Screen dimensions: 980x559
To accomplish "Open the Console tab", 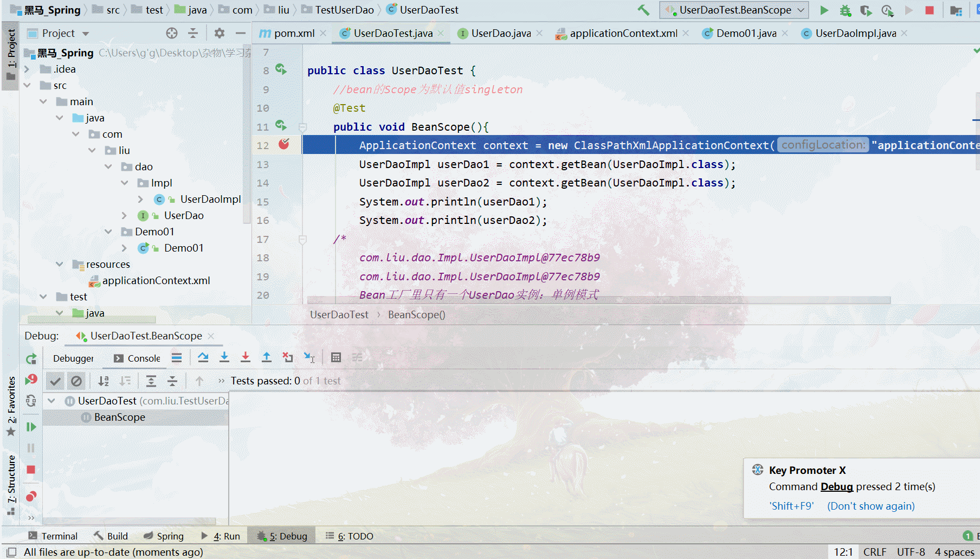I will coord(137,358).
